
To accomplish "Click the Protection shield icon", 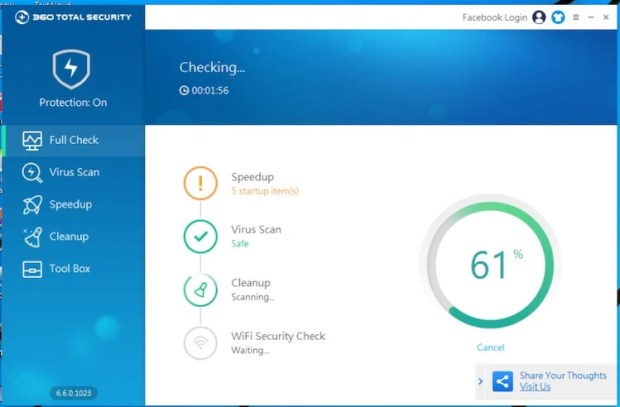I will pos(72,69).
